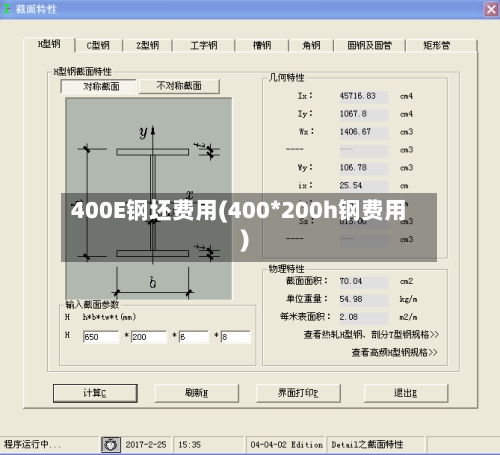This screenshot has width=500, height=455.
Task: Click the flange thickness field containing 8
Action: tap(236, 337)
